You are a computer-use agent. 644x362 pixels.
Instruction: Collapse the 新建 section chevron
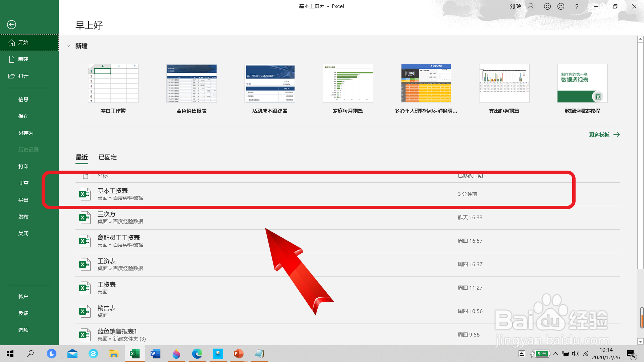click(68, 46)
